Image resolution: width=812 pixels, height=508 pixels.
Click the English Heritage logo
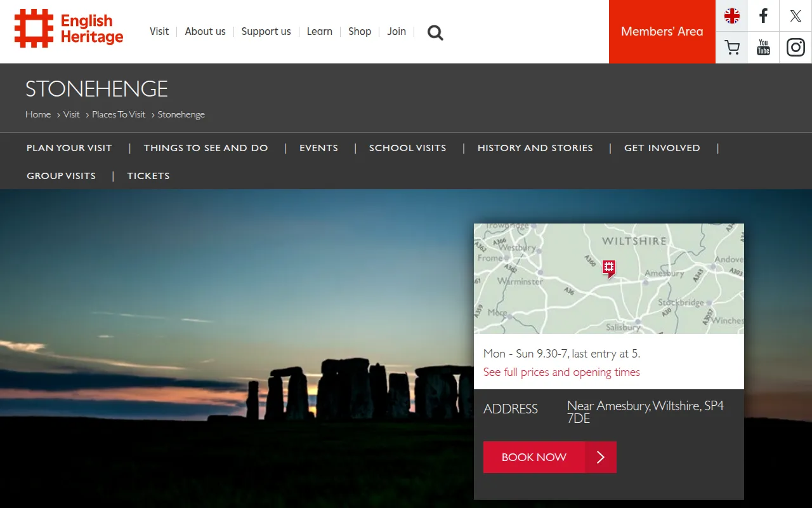pos(69,29)
